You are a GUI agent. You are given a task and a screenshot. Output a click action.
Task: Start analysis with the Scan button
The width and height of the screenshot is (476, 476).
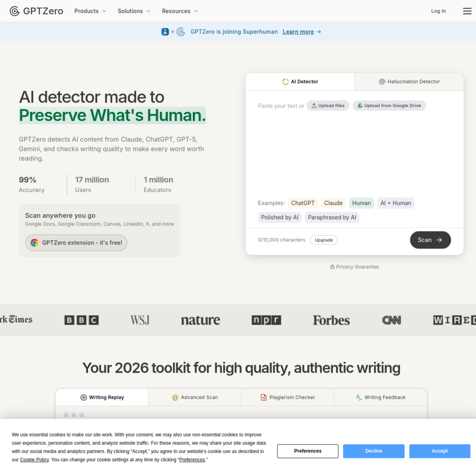[x=430, y=240]
